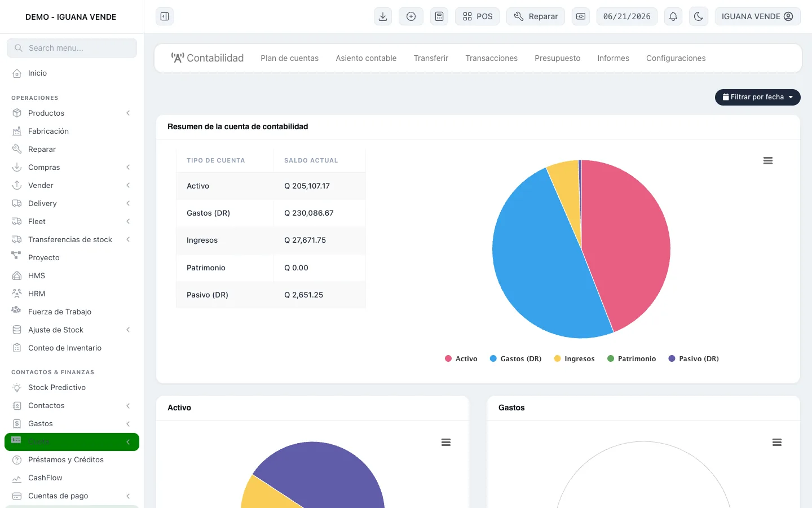Toggle the Pasivo (DR) series in the legend

(694, 358)
